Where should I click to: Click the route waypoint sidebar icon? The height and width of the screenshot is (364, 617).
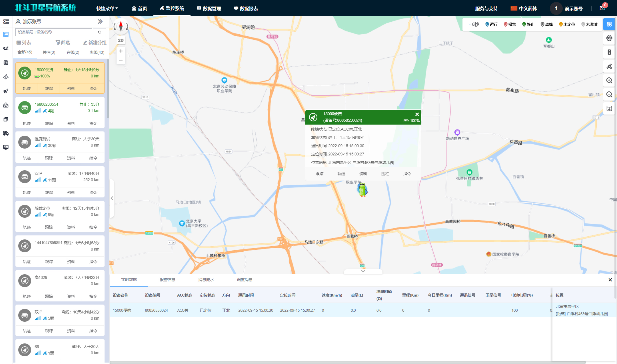[x=6, y=91]
